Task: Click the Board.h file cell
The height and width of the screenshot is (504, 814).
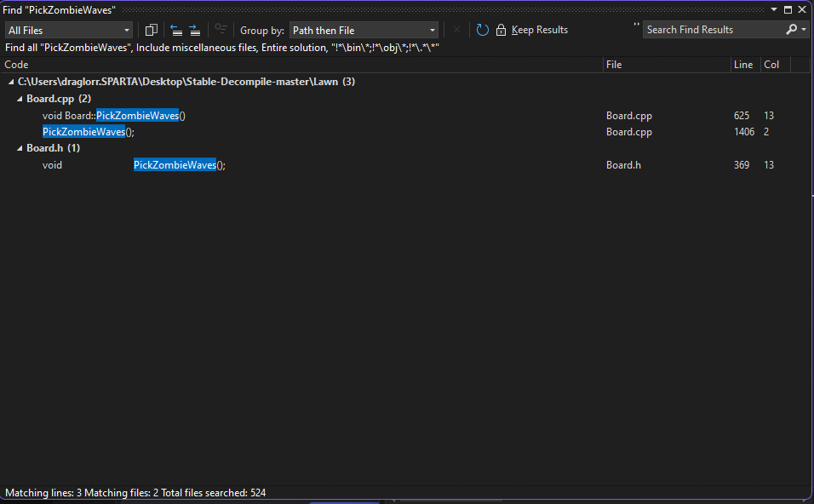Action: point(623,165)
